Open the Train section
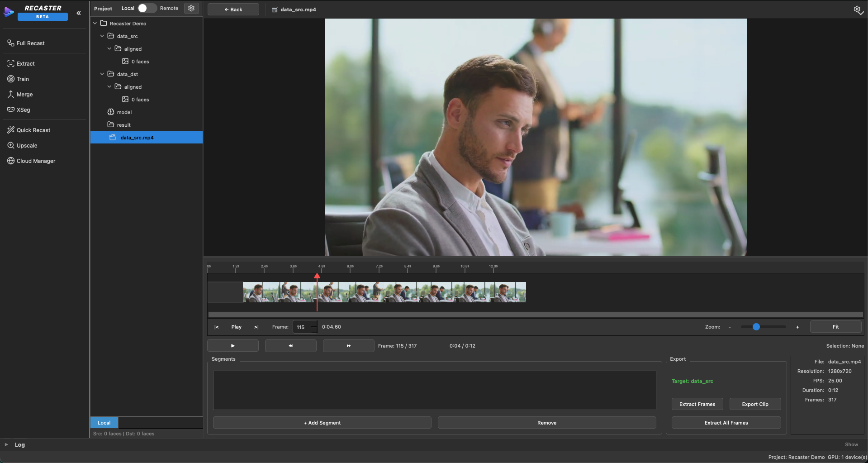The width and height of the screenshot is (868, 463). [x=23, y=79]
